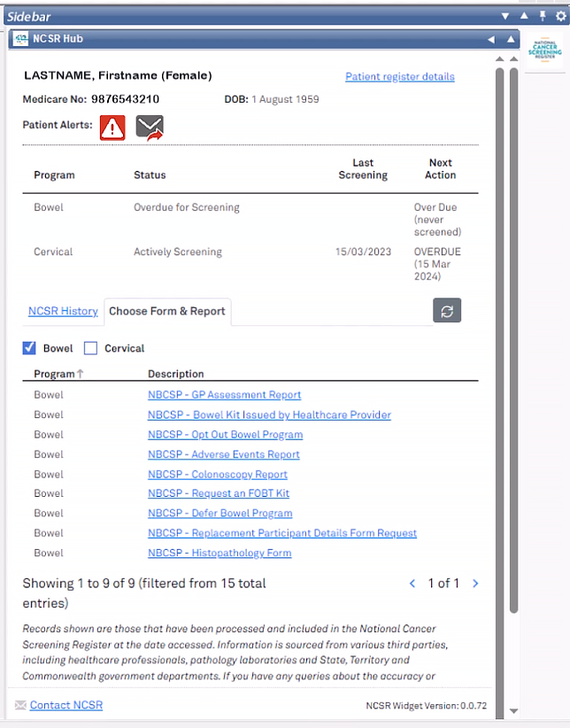Viewport: 570px width, 728px height.
Task: Uncheck the Bowel program checkbox
Action: (29, 348)
